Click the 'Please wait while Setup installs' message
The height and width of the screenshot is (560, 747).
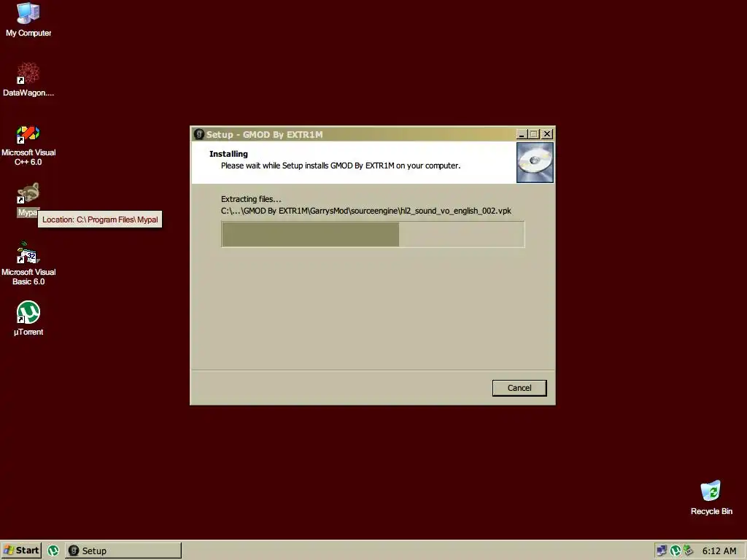341,166
